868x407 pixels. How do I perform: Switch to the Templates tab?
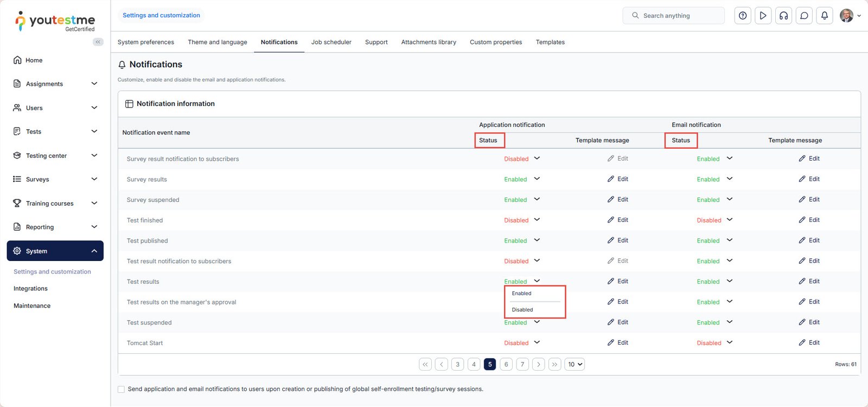(550, 42)
